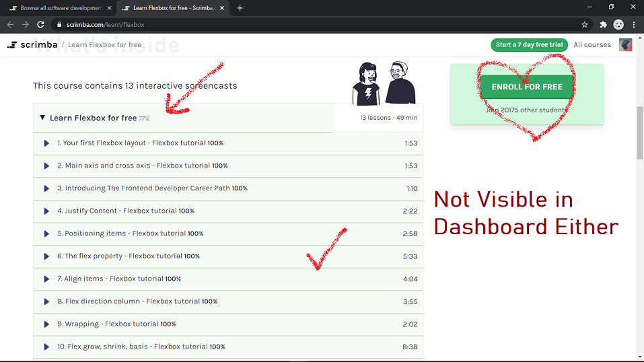Collapse the Learn Flexbox for free section
The width and height of the screenshot is (644, 362).
42,118
